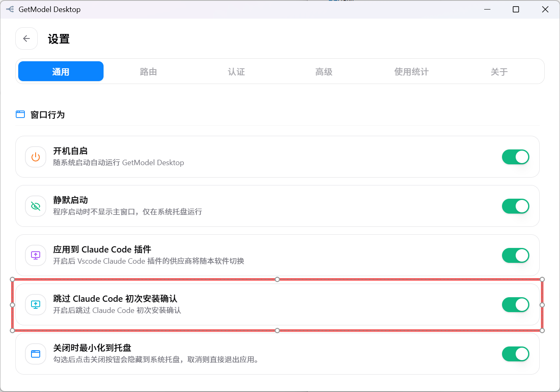
Task: Click the 窗口行为 section header icon
Action: (x=20, y=114)
